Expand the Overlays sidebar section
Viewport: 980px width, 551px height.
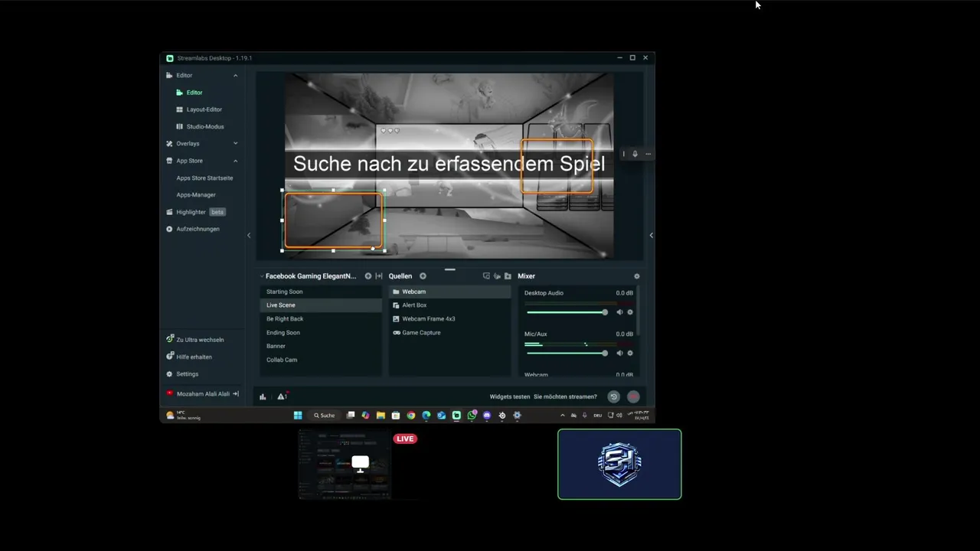pos(235,144)
